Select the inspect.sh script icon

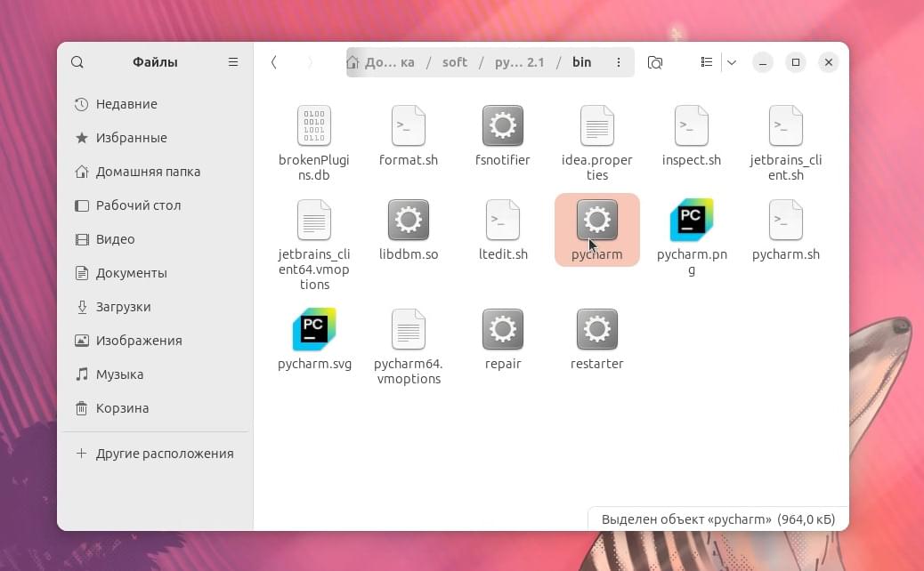[x=692, y=125]
